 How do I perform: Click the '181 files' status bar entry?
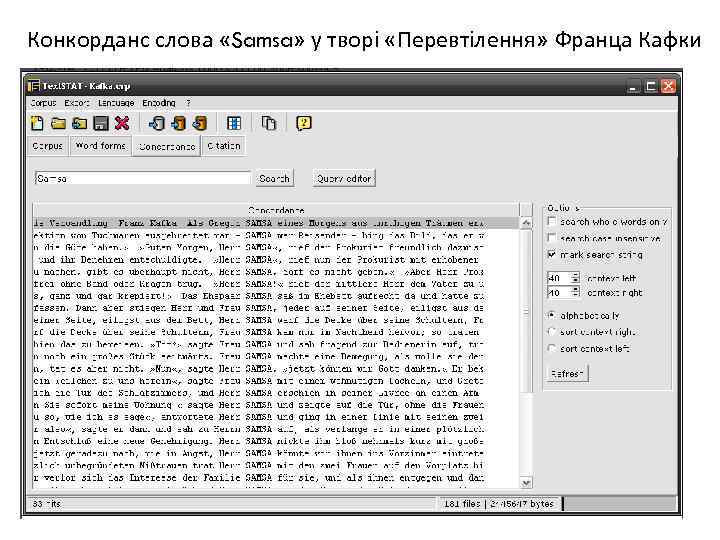pyautogui.click(x=462, y=504)
